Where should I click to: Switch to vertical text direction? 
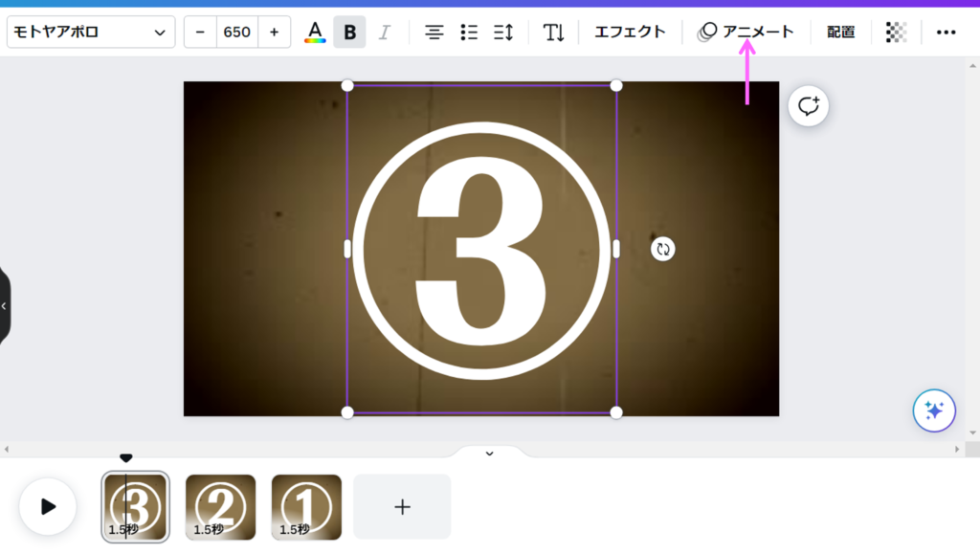point(554,33)
